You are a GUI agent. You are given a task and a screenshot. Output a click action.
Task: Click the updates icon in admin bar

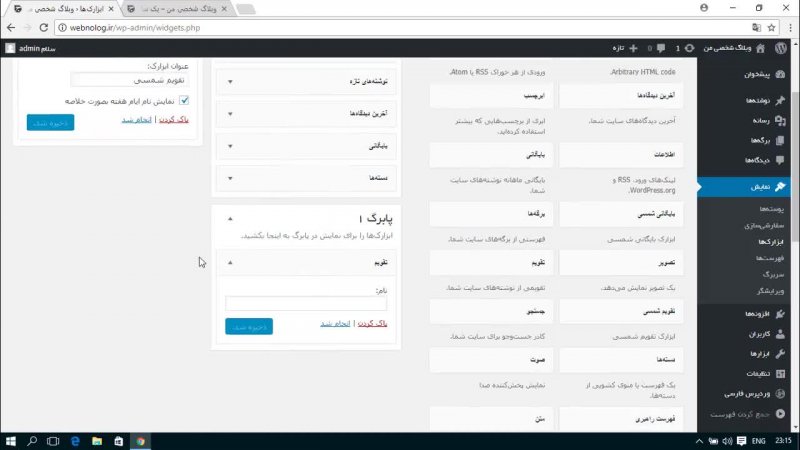(x=691, y=47)
